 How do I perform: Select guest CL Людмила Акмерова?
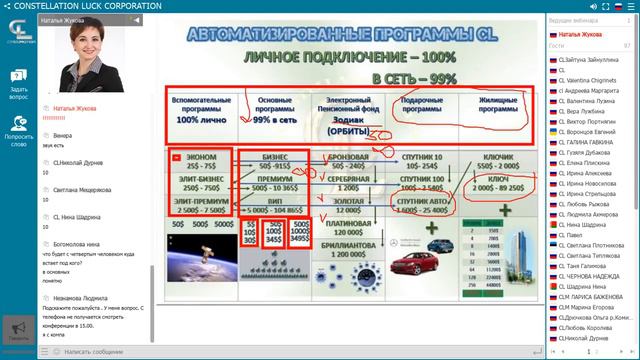(588, 214)
